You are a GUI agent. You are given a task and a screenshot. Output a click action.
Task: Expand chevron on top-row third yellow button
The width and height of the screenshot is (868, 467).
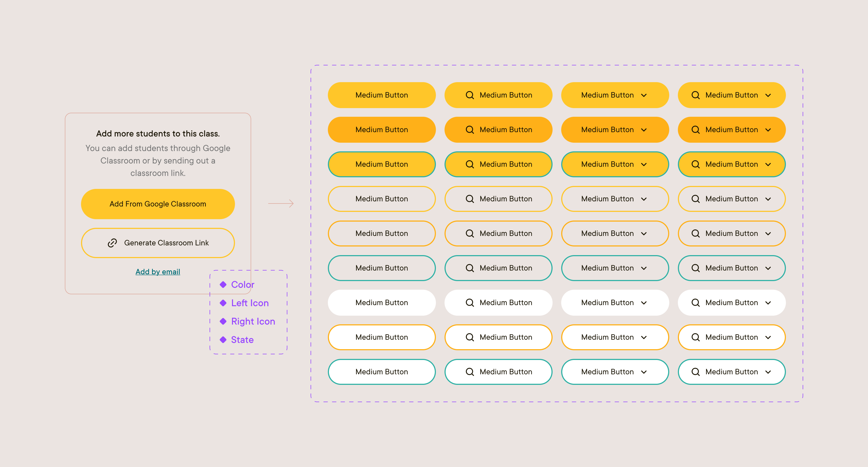coord(644,95)
